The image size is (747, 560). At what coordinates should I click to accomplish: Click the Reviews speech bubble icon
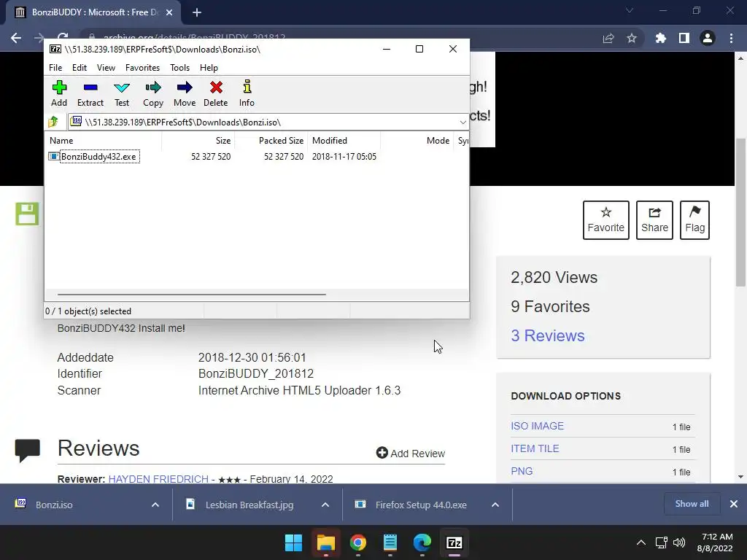(28, 451)
